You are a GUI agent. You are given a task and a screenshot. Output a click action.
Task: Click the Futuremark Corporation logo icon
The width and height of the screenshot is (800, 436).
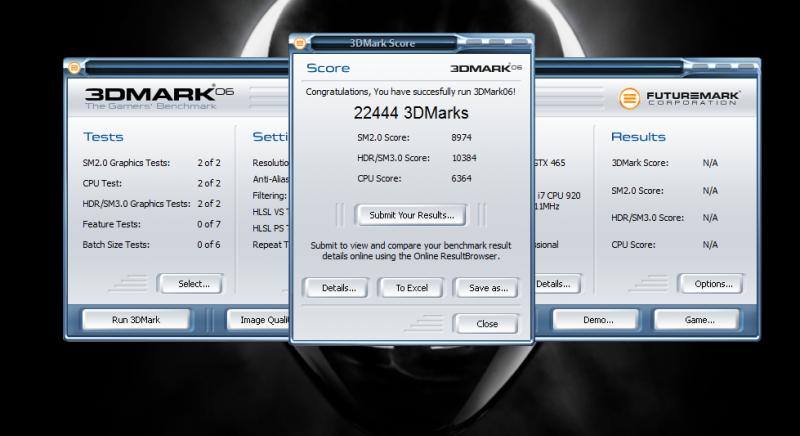click(629, 98)
